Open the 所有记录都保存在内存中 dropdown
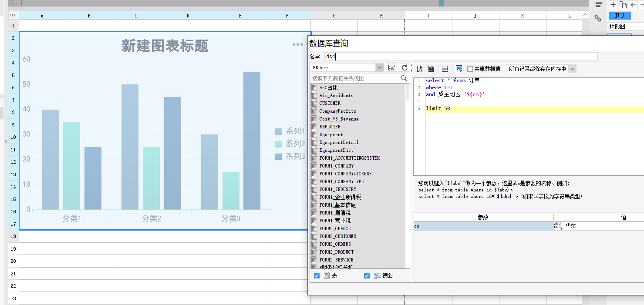Screen dimensions: 644x305 (572, 69)
